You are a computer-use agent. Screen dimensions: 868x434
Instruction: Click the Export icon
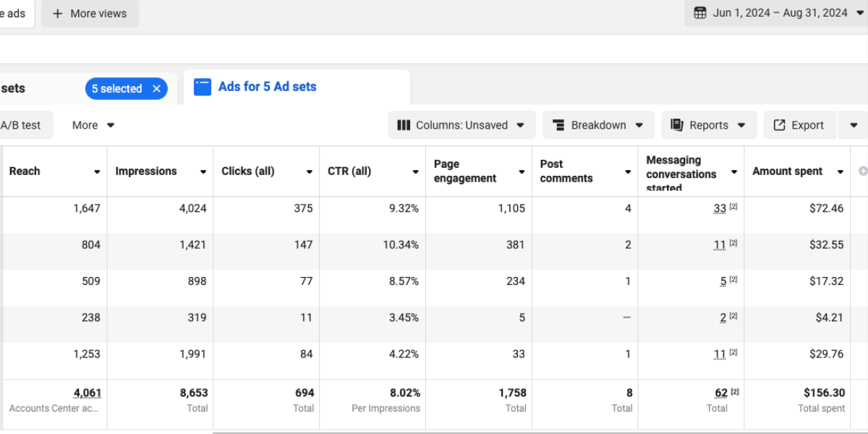(x=779, y=125)
